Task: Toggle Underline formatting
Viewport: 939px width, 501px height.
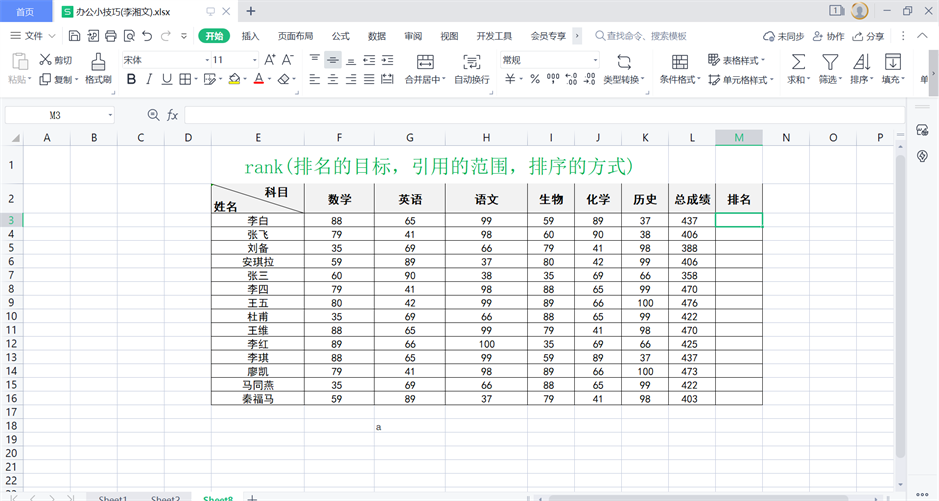Action: point(168,79)
